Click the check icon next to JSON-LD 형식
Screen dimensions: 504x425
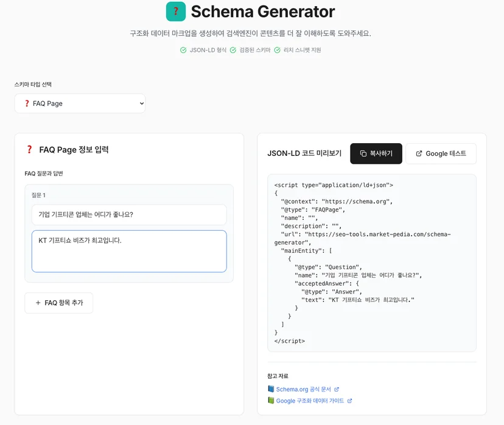(x=183, y=50)
